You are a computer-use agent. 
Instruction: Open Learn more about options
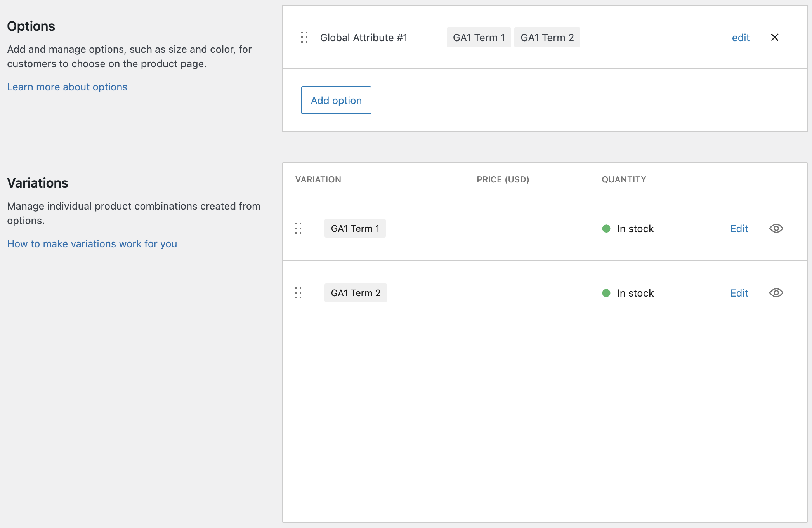[67, 87]
